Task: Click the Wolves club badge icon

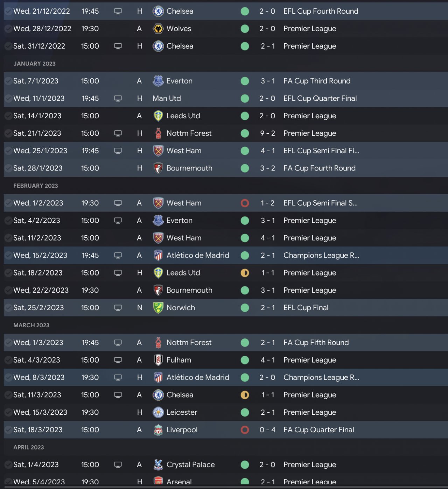Action: point(158,29)
